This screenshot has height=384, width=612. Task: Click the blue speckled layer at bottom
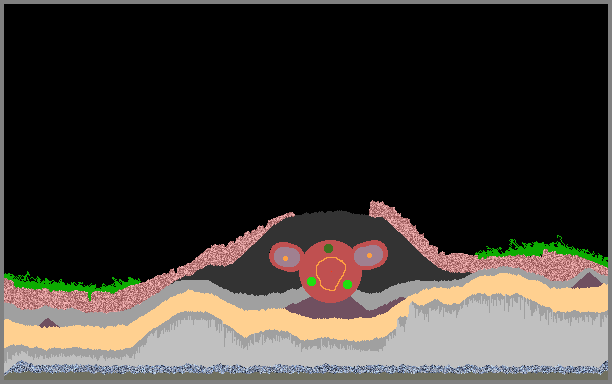[306, 368]
